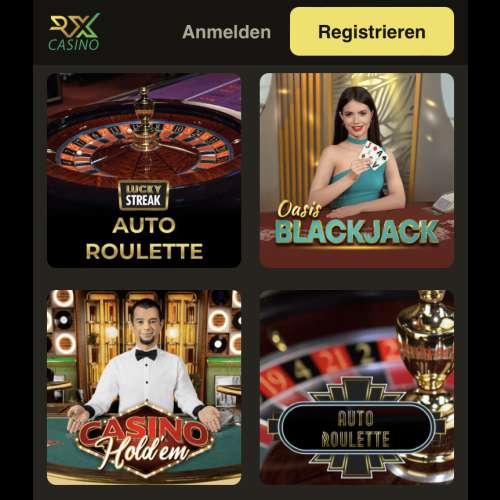Click the teal BLACKJACK title lettering

pyautogui.click(x=357, y=232)
